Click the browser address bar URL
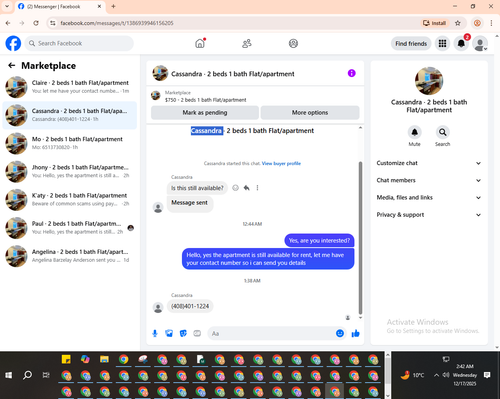 tap(117, 23)
